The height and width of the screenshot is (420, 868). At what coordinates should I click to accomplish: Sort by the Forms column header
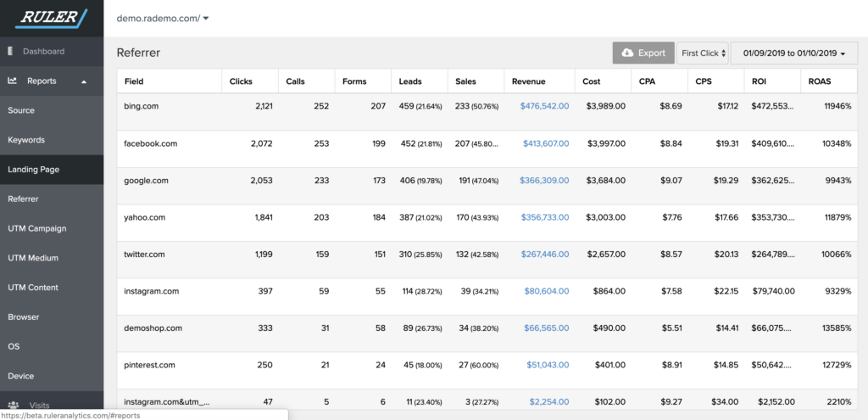point(363,81)
